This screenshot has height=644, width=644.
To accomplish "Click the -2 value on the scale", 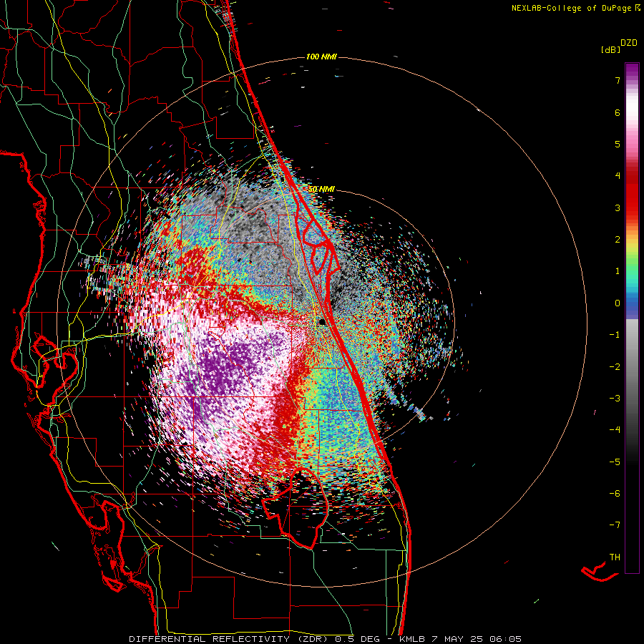I will tap(615, 367).
